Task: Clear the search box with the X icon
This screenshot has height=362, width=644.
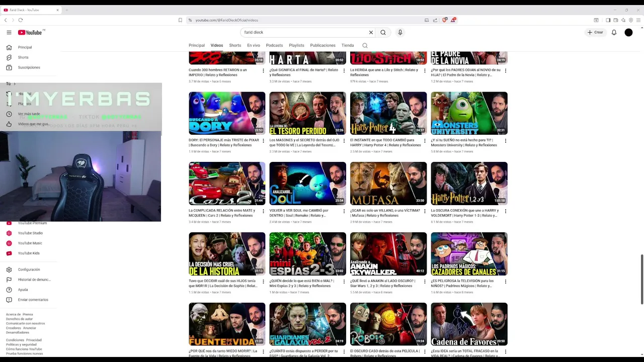Action: pos(371,32)
